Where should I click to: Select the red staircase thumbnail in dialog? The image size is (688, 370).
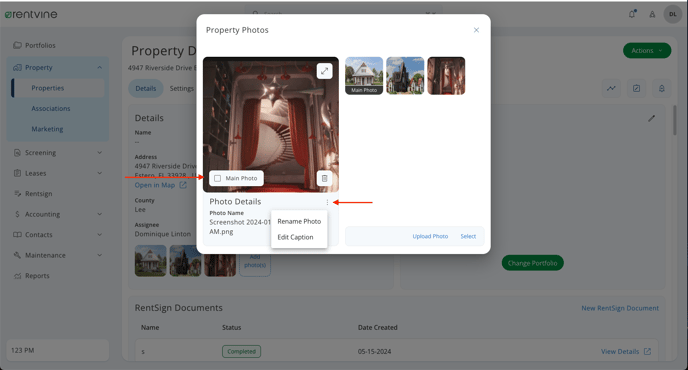[x=446, y=75]
